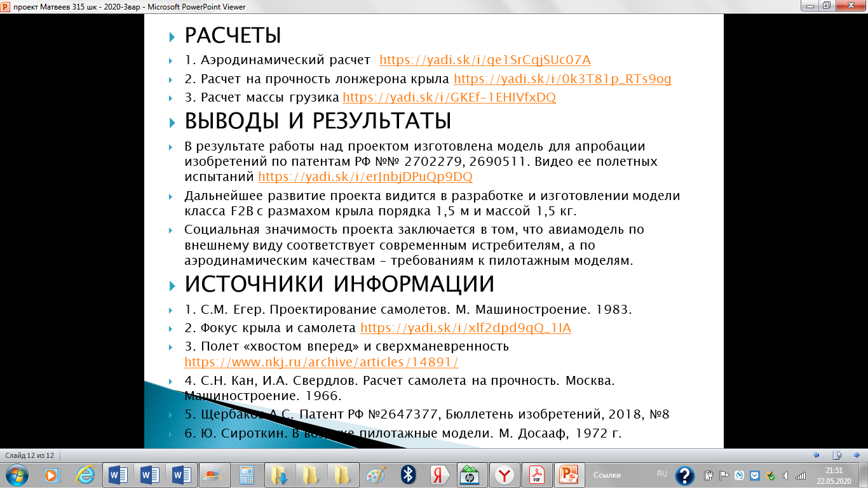The height and width of the screenshot is (489, 868).
Task: Open the www.nkj.ru archive article link
Action: click(x=322, y=362)
